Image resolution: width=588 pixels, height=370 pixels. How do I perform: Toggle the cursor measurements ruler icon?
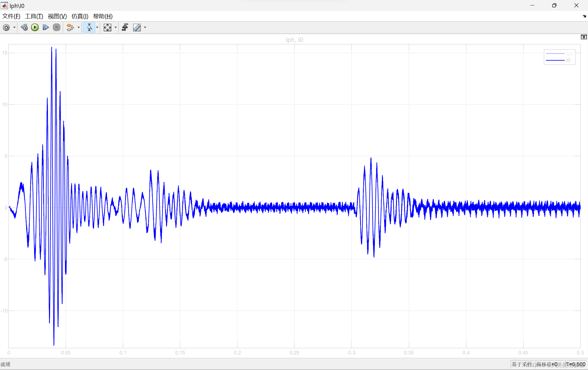pos(137,28)
